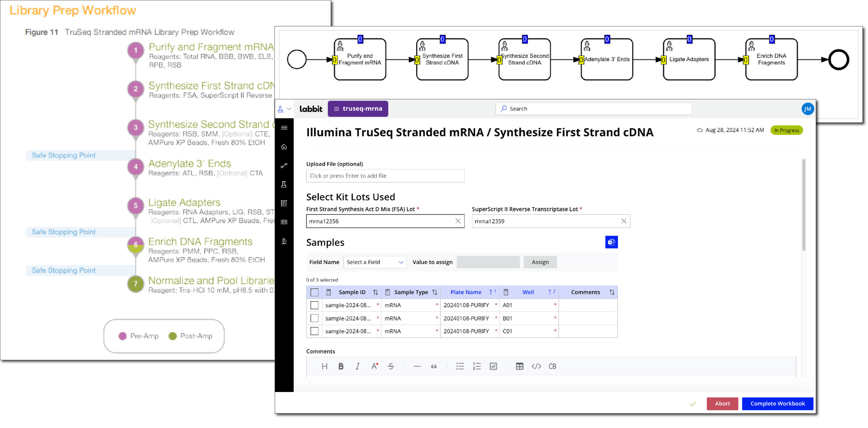Insert inline code in Comments editor

(x=536, y=366)
